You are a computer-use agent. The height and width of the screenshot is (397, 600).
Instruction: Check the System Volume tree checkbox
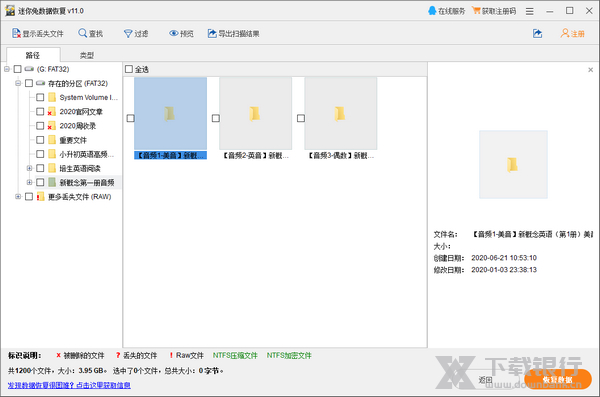coord(40,97)
